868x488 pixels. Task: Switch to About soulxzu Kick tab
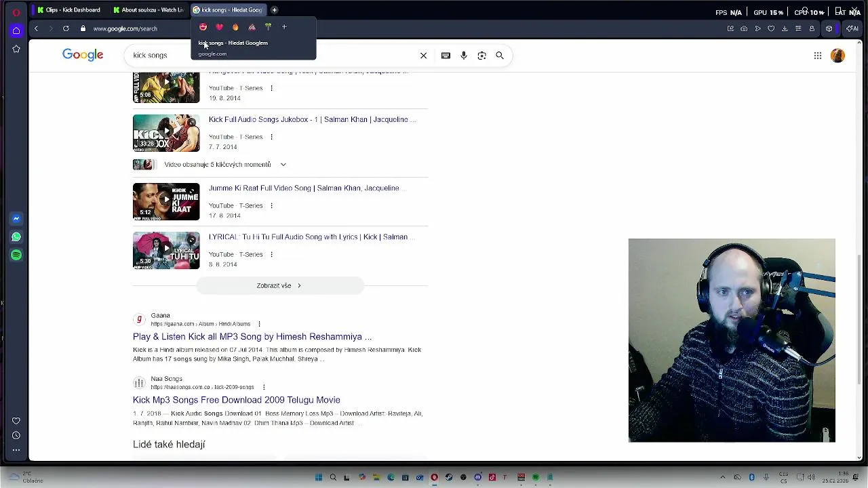click(149, 10)
